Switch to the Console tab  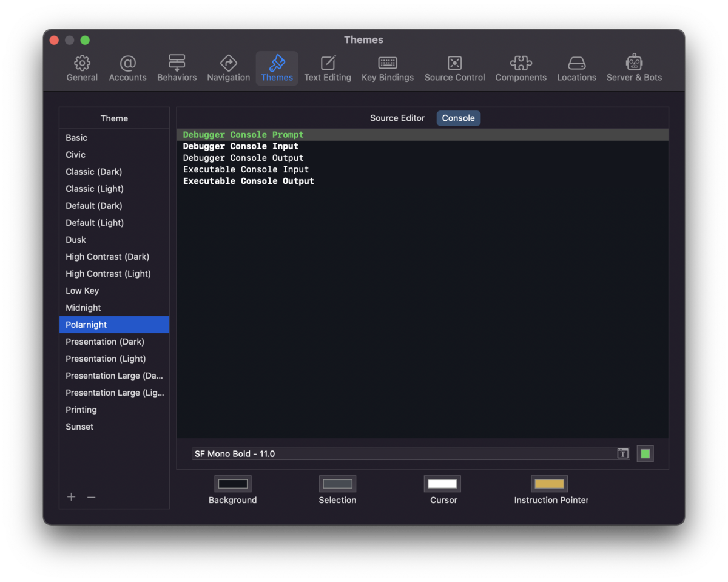coord(458,118)
